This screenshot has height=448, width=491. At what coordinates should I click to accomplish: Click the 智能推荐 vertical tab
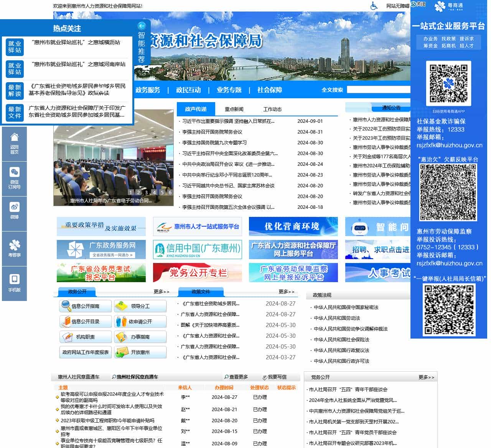pyautogui.click(x=142, y=47)
